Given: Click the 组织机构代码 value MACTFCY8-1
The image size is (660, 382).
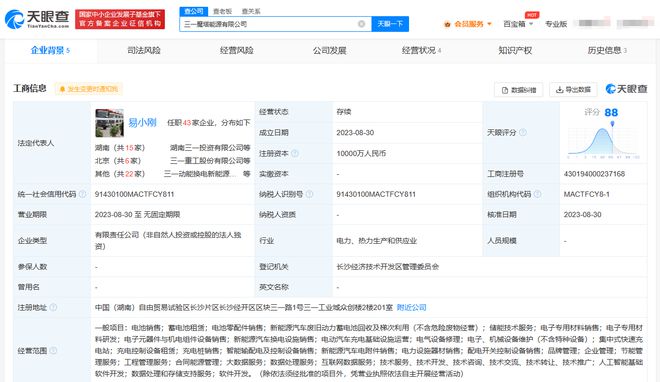Looking at the screenshot, I should pyautogui.click(x=586, y=194).
